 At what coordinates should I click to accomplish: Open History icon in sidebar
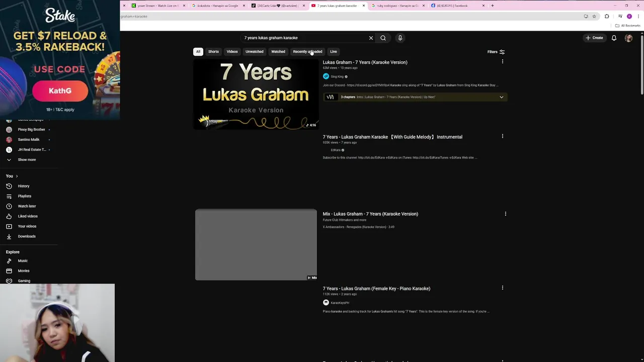click(9, 186)
